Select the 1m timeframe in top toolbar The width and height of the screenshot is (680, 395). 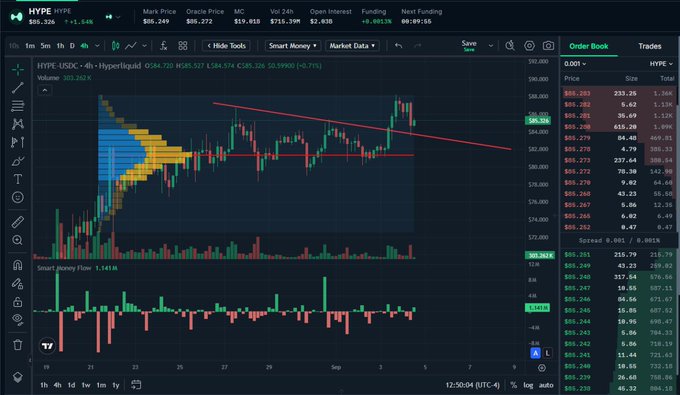30,46
